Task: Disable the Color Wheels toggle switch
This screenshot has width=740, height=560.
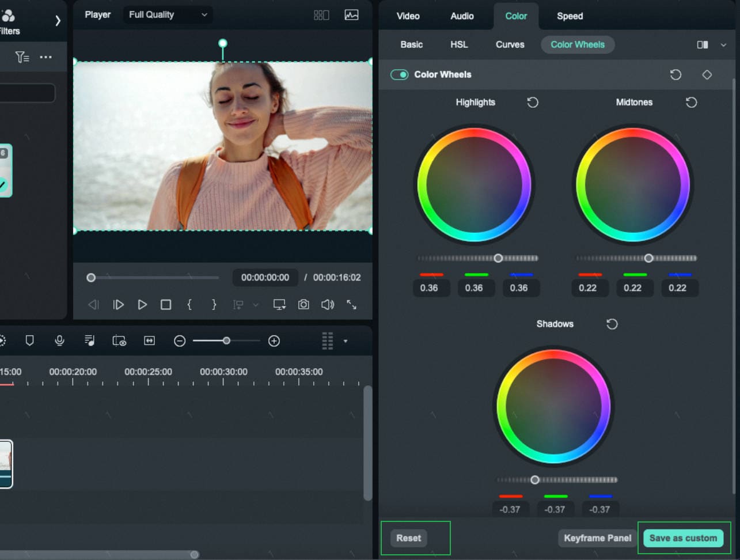Action: 399,74
